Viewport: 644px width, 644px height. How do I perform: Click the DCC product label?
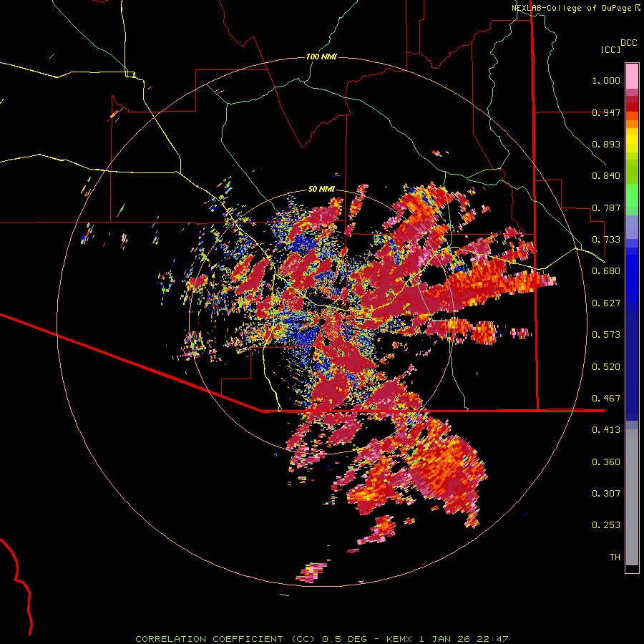pyautogui.click(x=628, y=43)
